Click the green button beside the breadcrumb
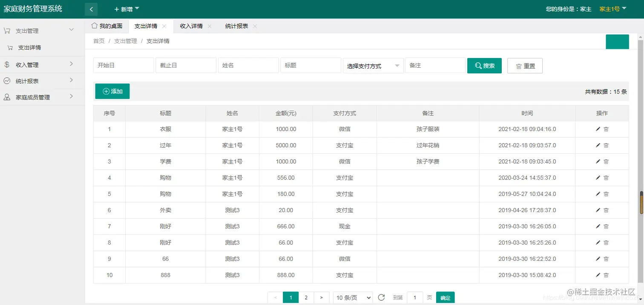The height and width of the screenshot is (305, 644). [617, 42]
